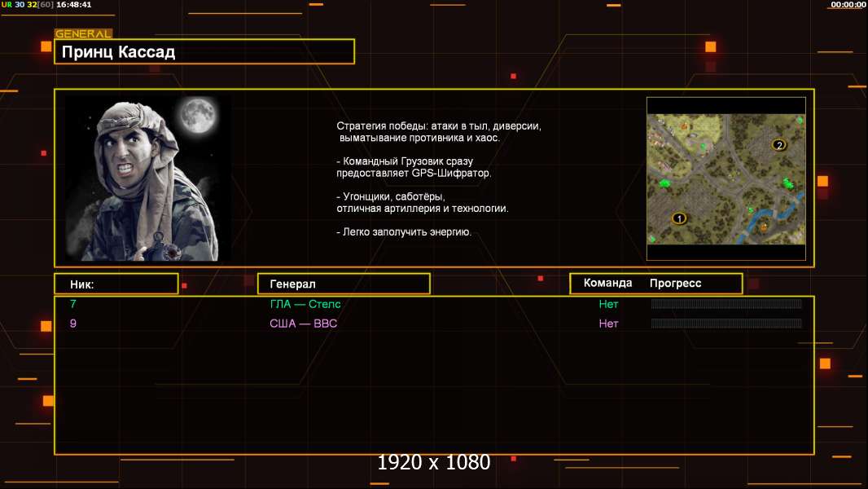This screenshot has height=489, width=868.
Task: Click the progress bar for player 7
Action: click(726, 304)
